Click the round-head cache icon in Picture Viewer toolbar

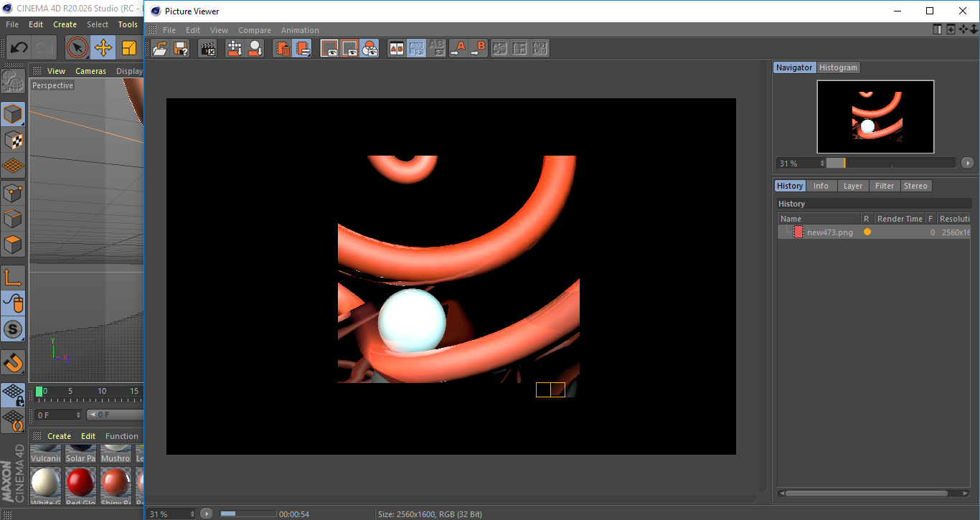[x=255, y=49]
